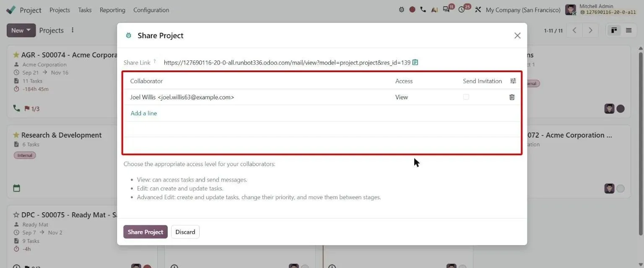644x268 pixels.
Task: Click the Collaborator column header
Action: (x=146, y=81)
